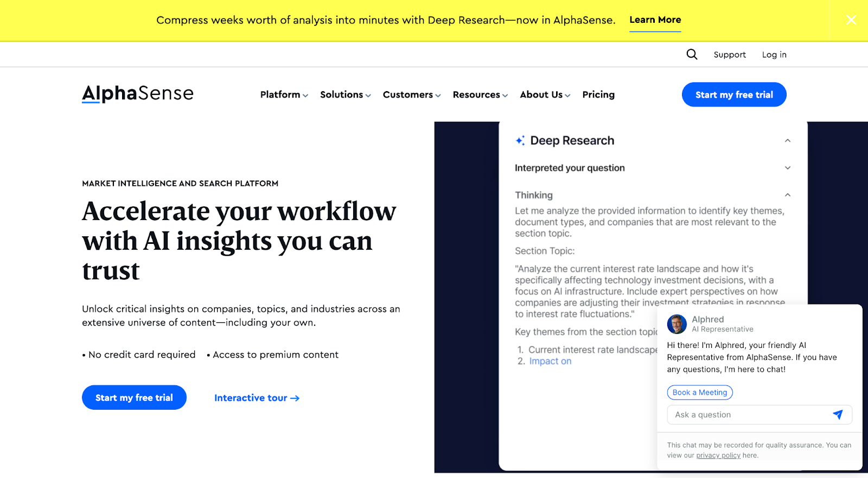Open the site search magnifier icon
Image resolution: width=868 pixels, height=478 pixels.
point(692,54)
